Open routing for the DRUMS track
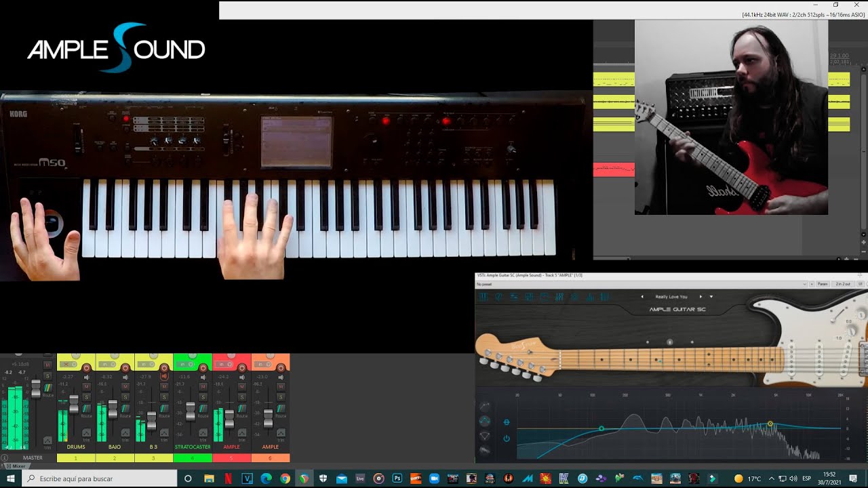This screenshot has width=868, height=488. coord(87,409)
